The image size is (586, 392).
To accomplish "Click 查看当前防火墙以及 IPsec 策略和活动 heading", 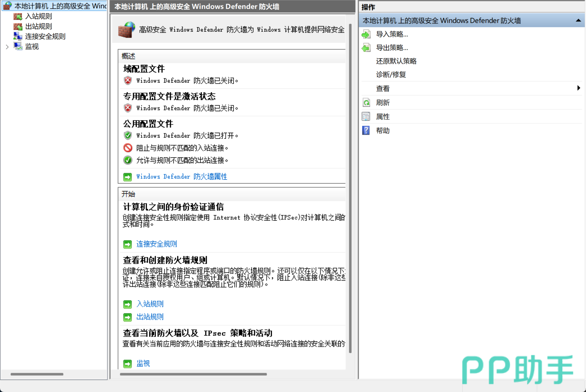I will click(x=198, y=333).
